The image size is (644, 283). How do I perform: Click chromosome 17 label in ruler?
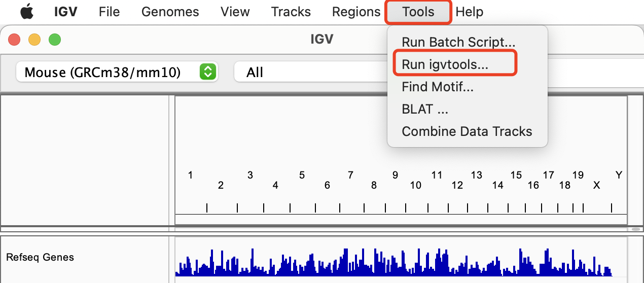click(549, 175)
